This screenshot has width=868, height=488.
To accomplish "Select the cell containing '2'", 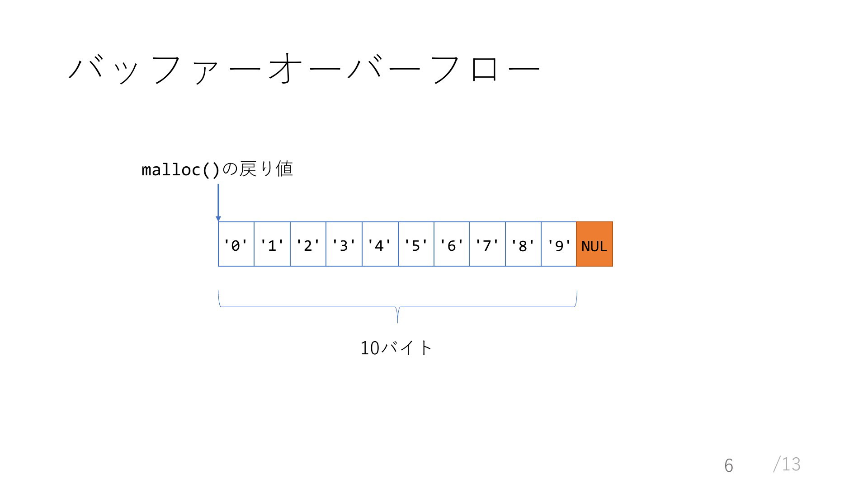I will point(308,244).
